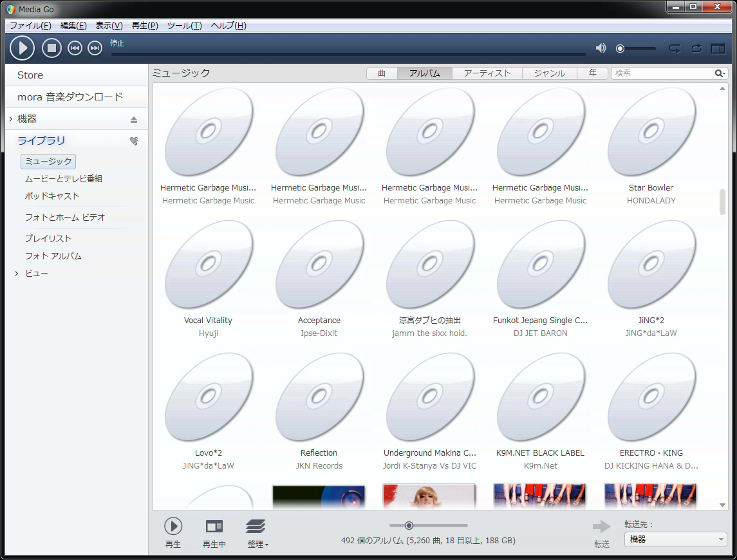Select the ERECTRO・KING album disc
This screenshot has height=560, width=737.
tap(651, 398)
